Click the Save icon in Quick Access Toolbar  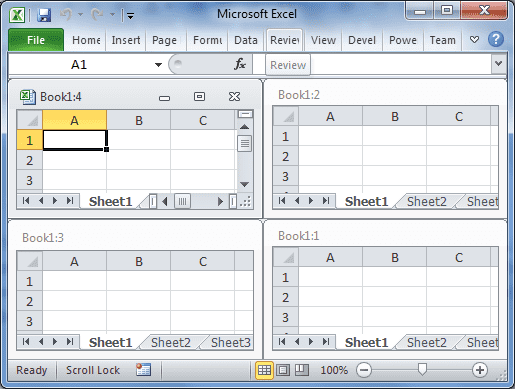click(x=44, y=15)
